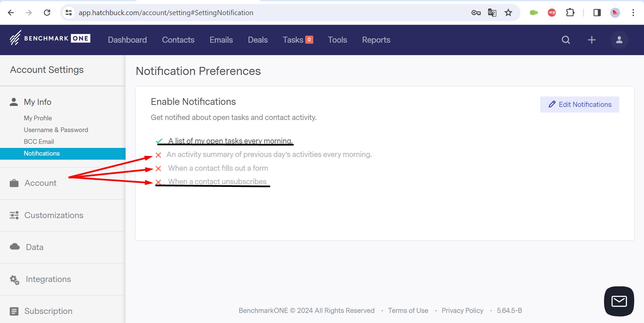This screenshot has height=323, width=644.
Task: Open My Profile settings
Action: pyautogui.click(x=38, y=118)
